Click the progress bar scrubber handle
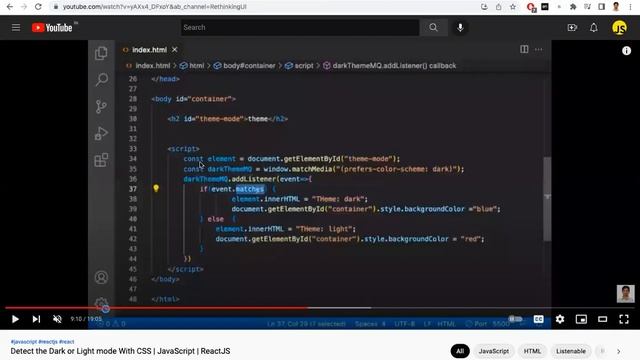Viewport: 640px width, 360px height. [105, 309]
